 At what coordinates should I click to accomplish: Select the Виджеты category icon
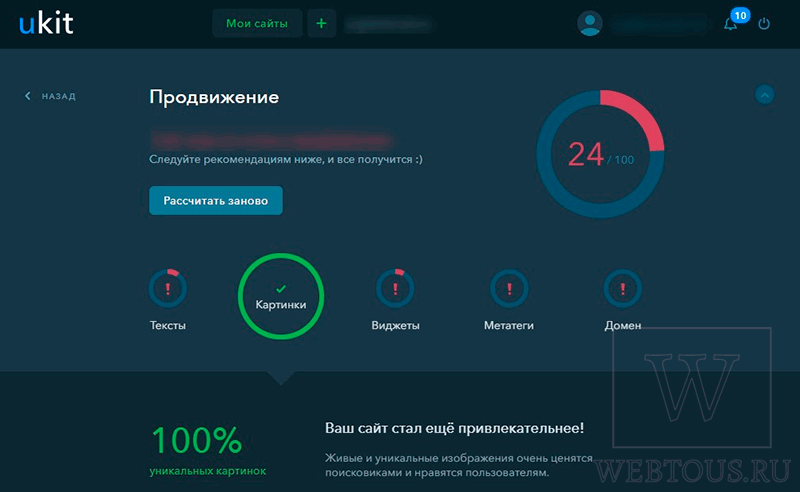coord(395,288)
